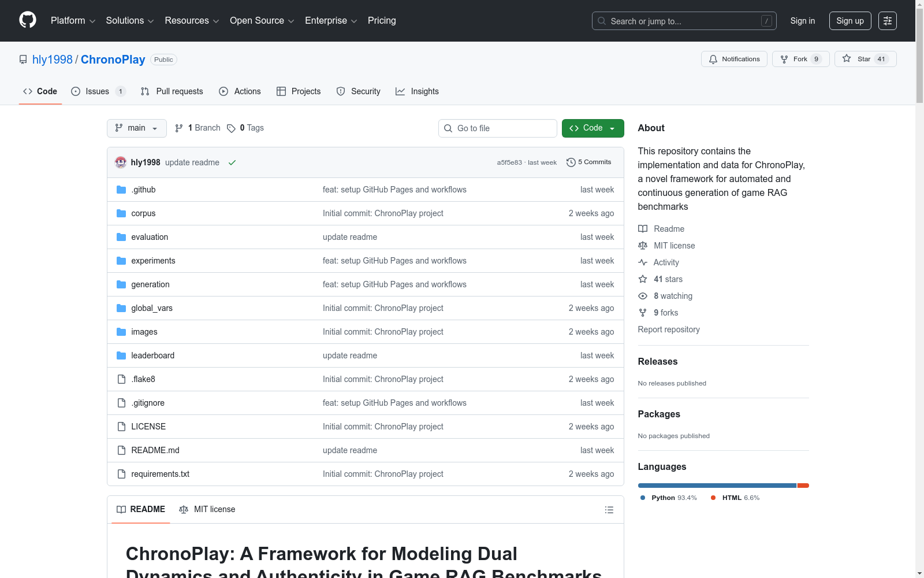The width and height of the screenshot is (924, 578).
Task: Click the leaderboard folder icon
Action: click(121, 355)
